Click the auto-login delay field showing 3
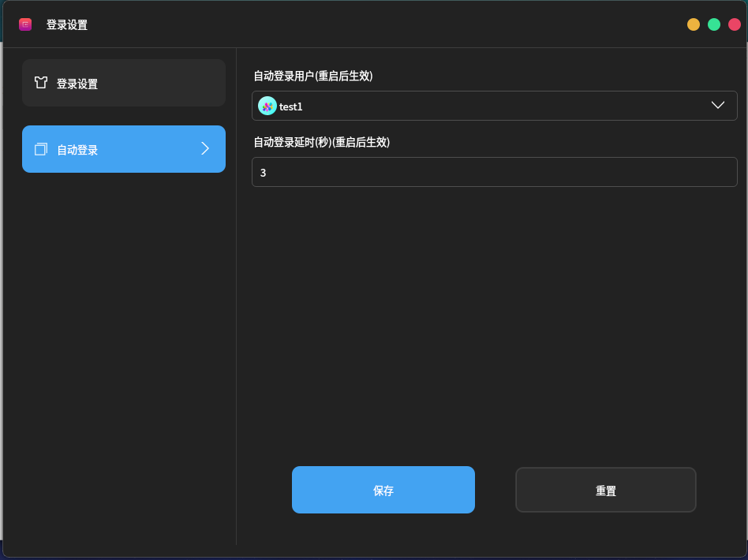 click(x=494, y=172)
